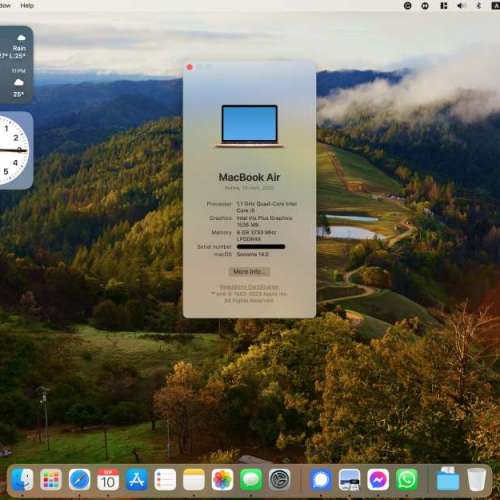Click the Bluetooth icon in menu bar
The height and width of the screenshot is (500, 500).
tap(479, 5)
